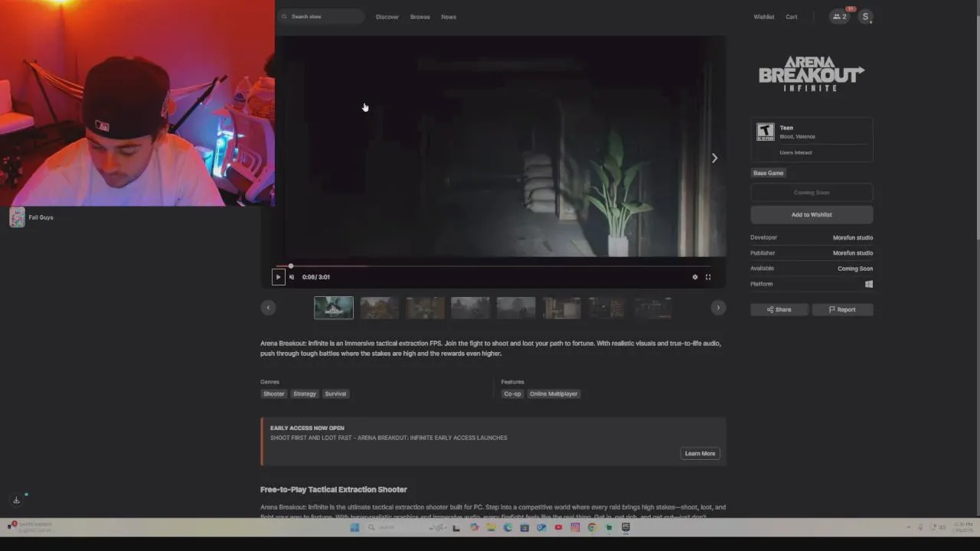This screenshot has width=980, height=551.
Task: Click the disabled Coming Soon button
Action: pos(812,193)
